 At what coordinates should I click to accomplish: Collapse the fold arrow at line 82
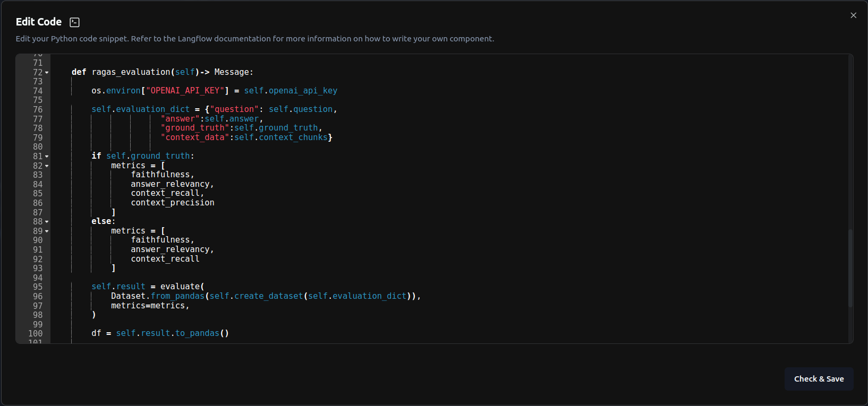tap(47, 166)
